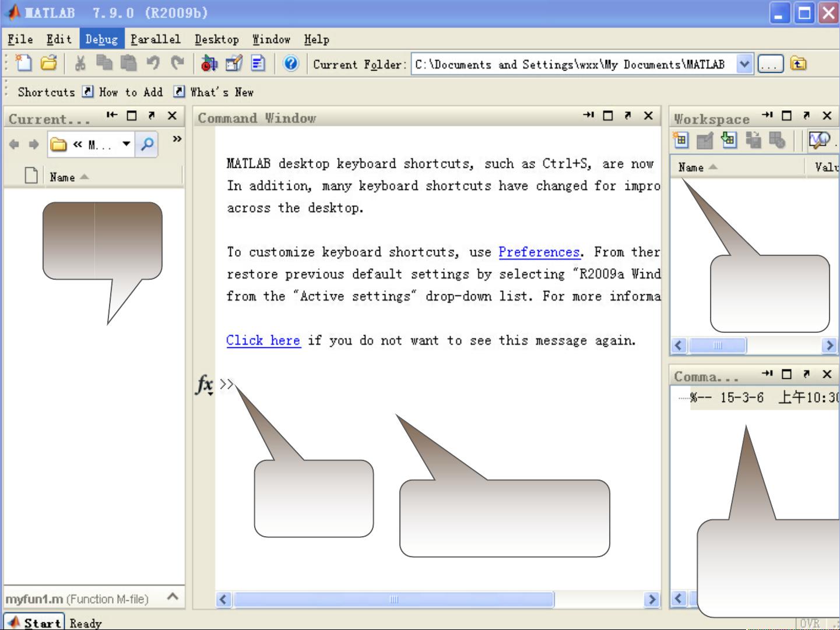840x630 pixels.
Task: Open Current Folder address dropdown arrow
Action: tap(126, 144)
